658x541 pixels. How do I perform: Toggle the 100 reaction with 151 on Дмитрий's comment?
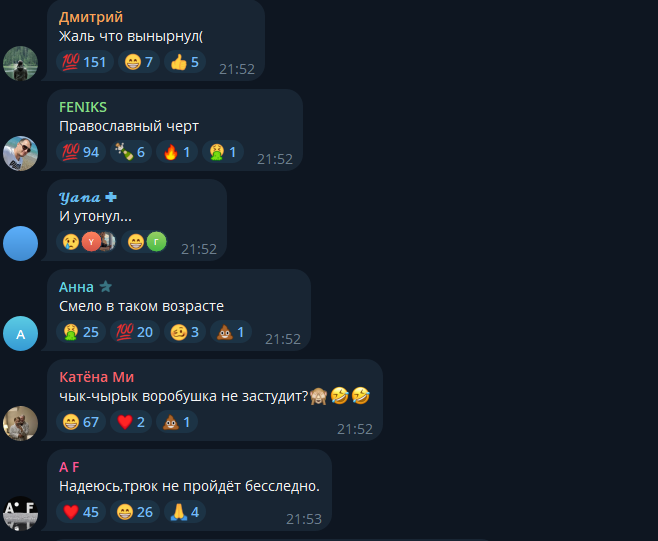(84, 62)
